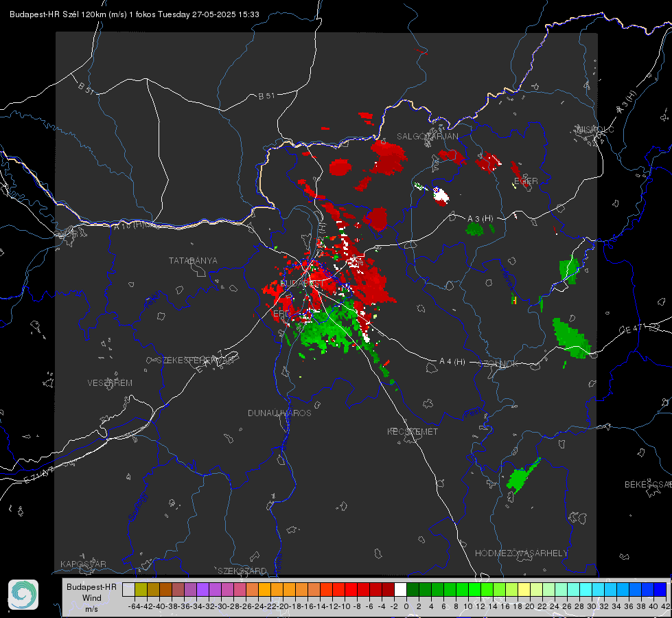672x618 pixels.
Task: Pick the violet swatch between -36 and -34
Action: pos(190,589)
